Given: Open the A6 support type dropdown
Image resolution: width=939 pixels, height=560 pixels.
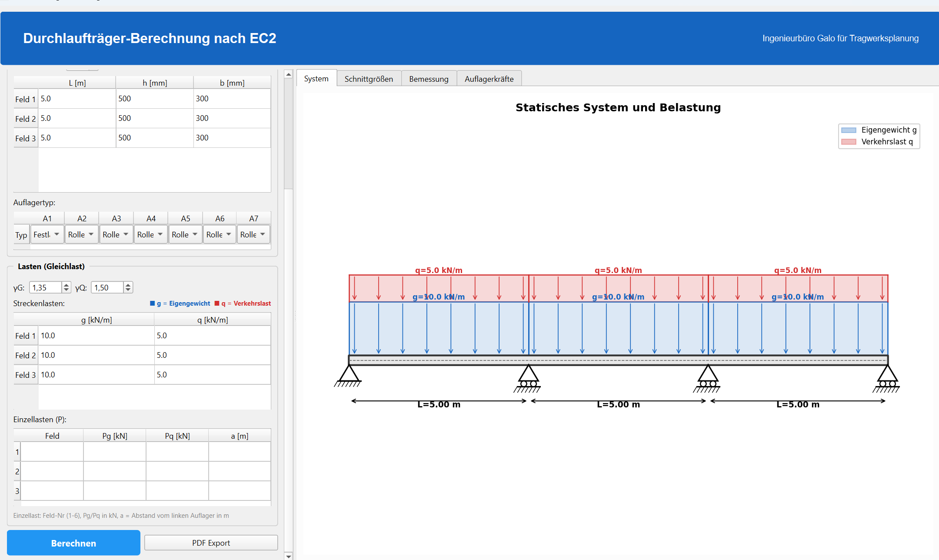Looking at the screenshot, I should point(220,235).
